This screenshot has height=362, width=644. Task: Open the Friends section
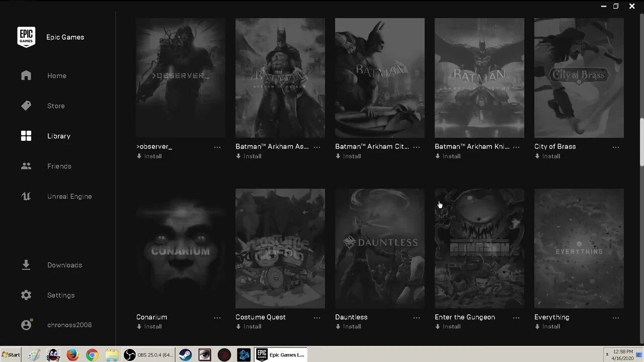(x=59, y=166)
